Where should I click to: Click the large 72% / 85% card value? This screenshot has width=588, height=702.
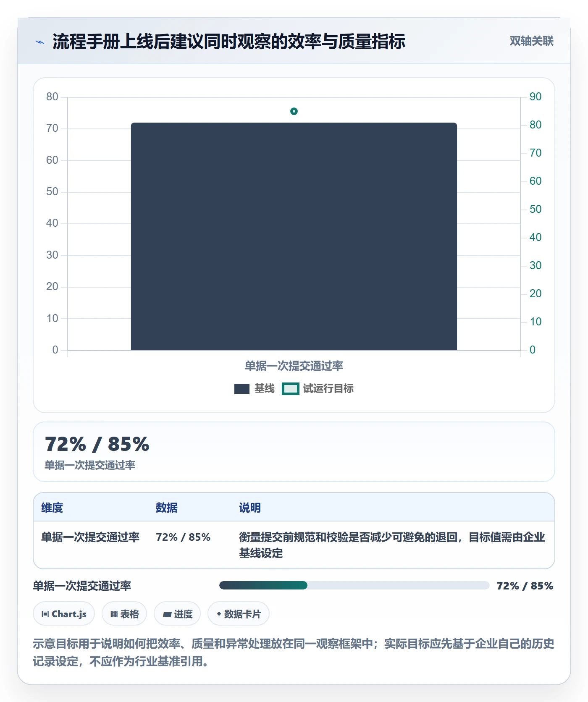(97, 444)
